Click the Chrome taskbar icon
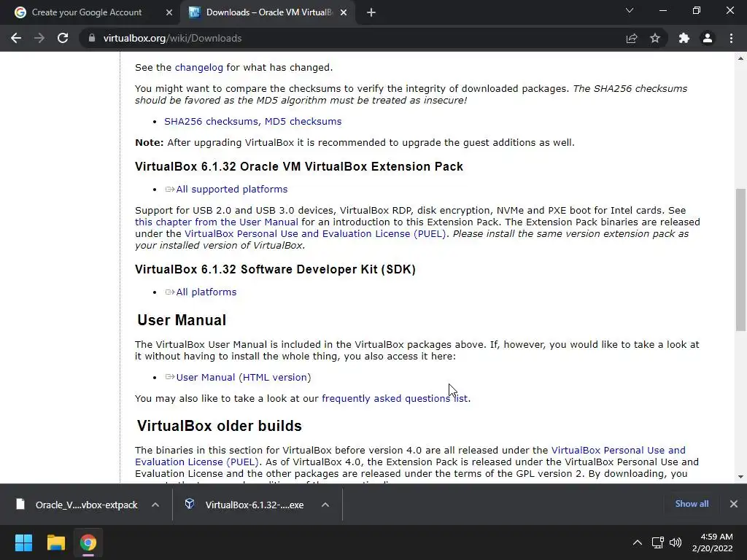The height and width of the screenshot is (560, 747). 88,542
